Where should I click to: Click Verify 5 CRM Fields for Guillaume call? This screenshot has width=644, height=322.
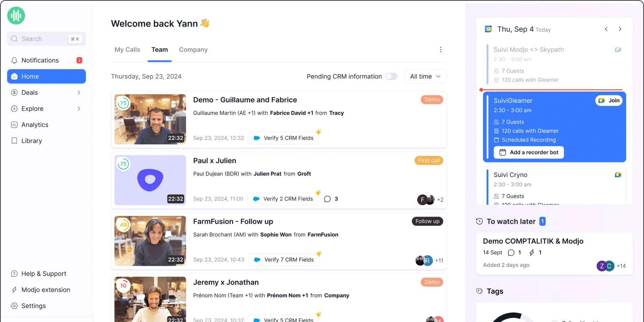(283, 138)
